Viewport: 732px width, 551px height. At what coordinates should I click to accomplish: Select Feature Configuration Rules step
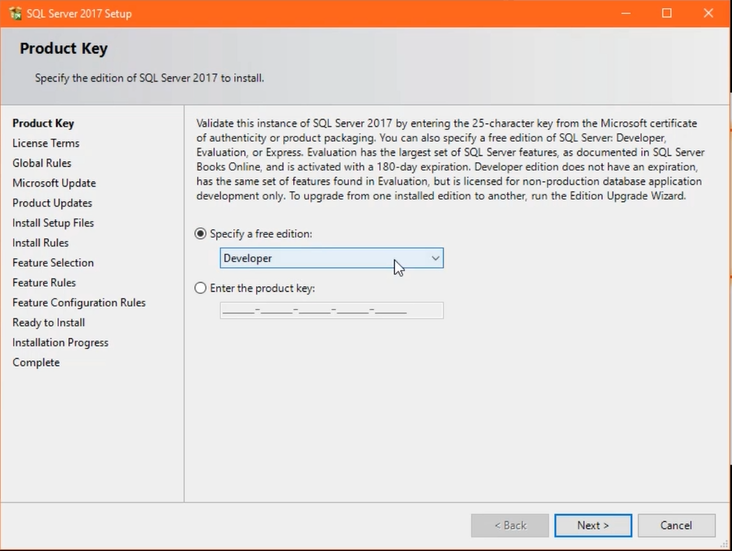pyautogui.click(x=79, y=303)
